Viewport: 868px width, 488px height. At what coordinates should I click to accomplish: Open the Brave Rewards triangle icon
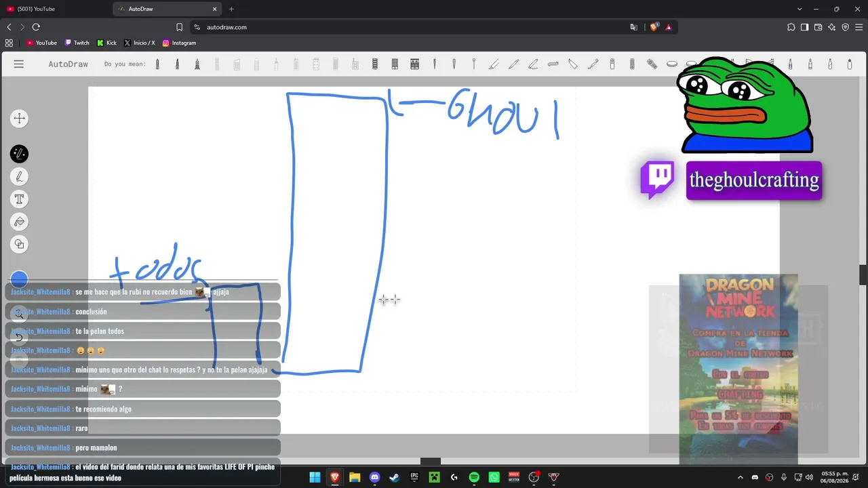click(669, 27)
